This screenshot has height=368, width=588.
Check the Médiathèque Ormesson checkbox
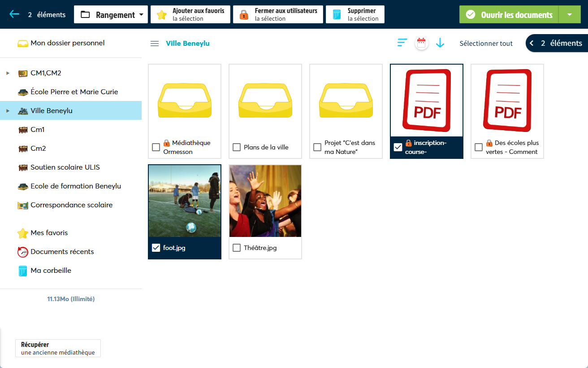pyautogui.click(x=156, y=147)
